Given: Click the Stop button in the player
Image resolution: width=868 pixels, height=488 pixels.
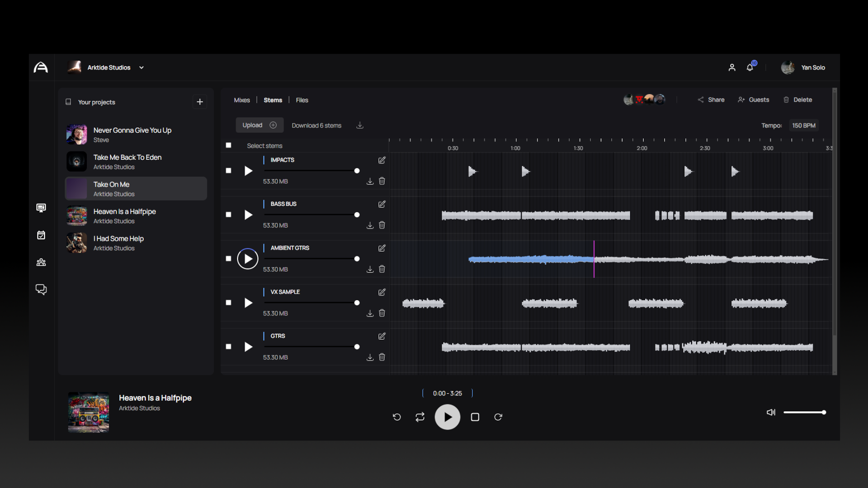Looking at the screenshot, I should [x=475, y=417].
